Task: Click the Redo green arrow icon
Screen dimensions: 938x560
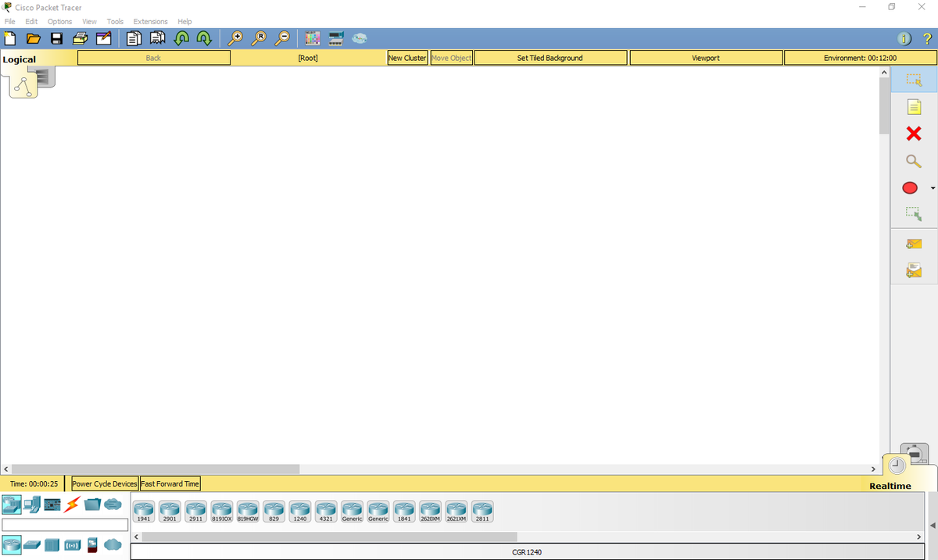Action: click(203, 37)
